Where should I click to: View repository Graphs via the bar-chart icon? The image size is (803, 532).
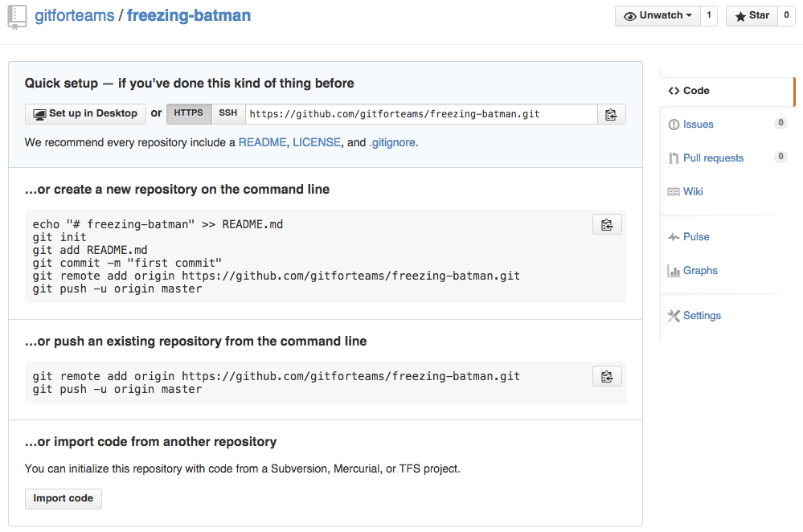tap(675, 270)
